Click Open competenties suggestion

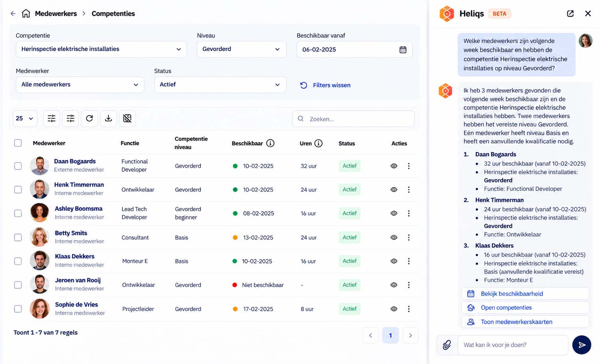(x=525, y=308)
